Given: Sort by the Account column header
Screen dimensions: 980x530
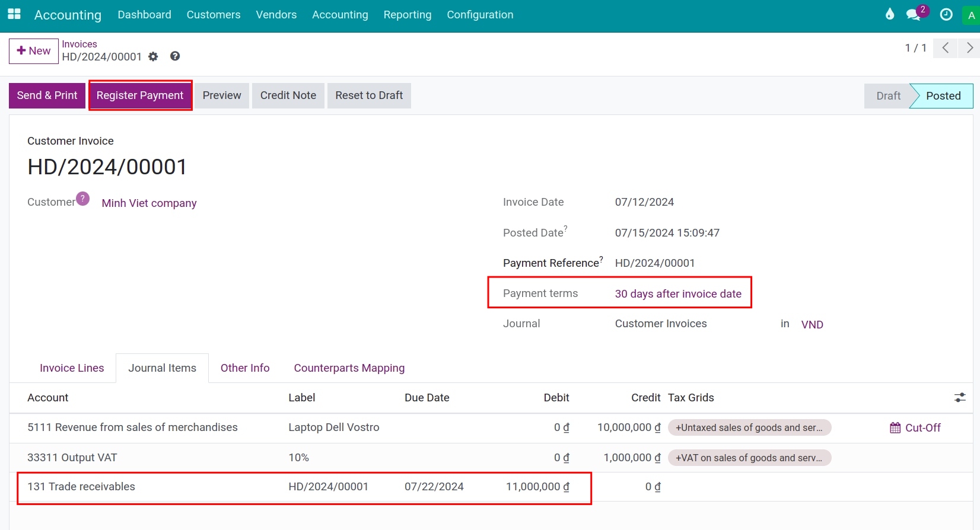Looking at the screenshot, I should [48, 398].
